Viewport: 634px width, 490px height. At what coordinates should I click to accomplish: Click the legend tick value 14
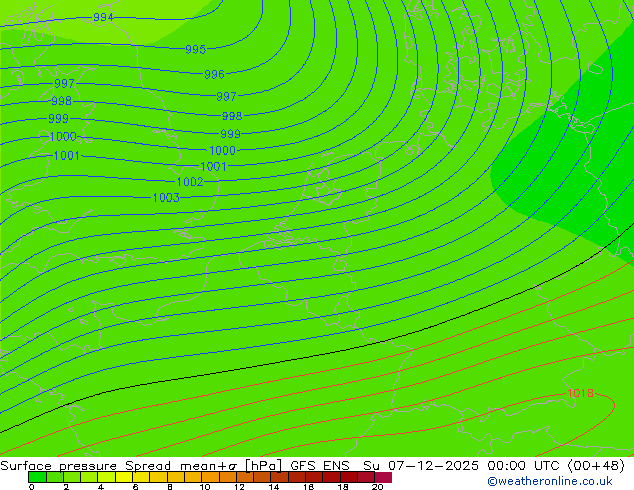[274, 487]
